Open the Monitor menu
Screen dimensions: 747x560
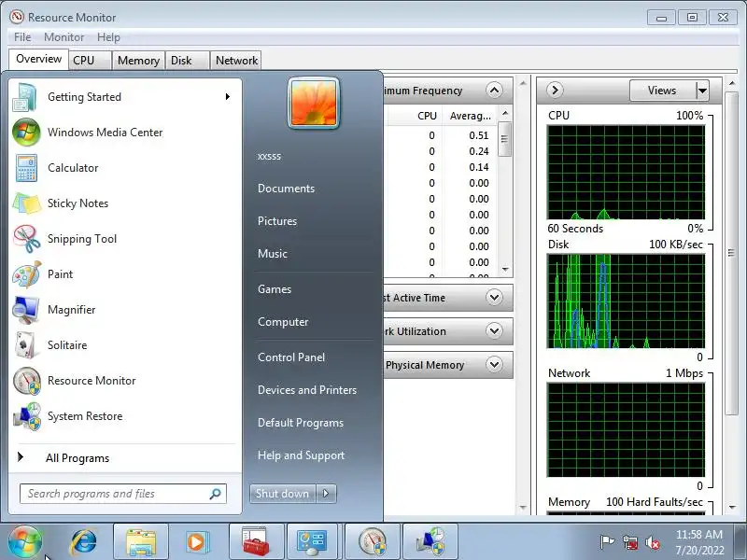[x=63, y=37]
